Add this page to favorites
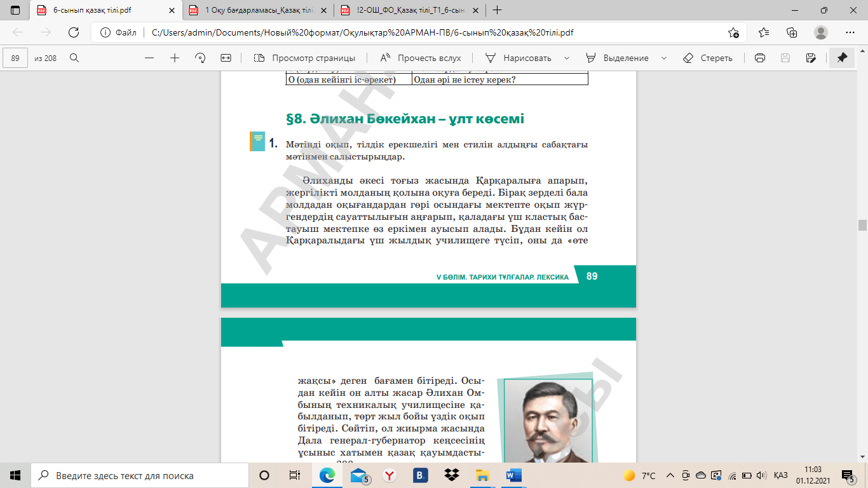The width and height of the screenshot is (868, 488). [x=734, y=33]
